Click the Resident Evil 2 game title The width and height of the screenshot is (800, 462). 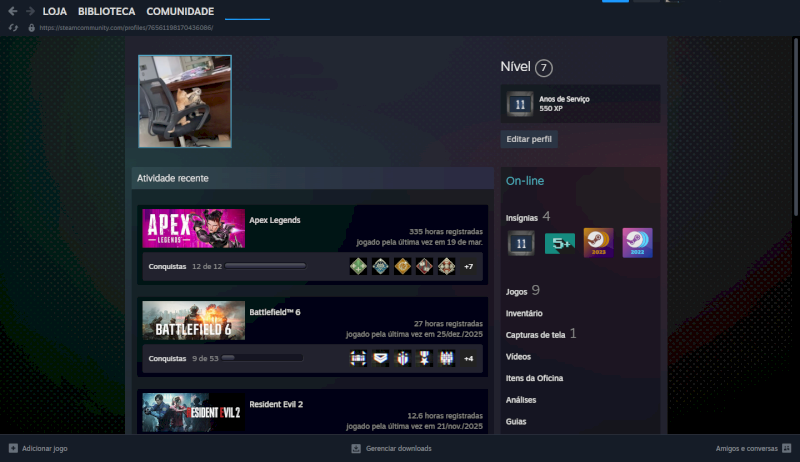[x=276, y=404]
